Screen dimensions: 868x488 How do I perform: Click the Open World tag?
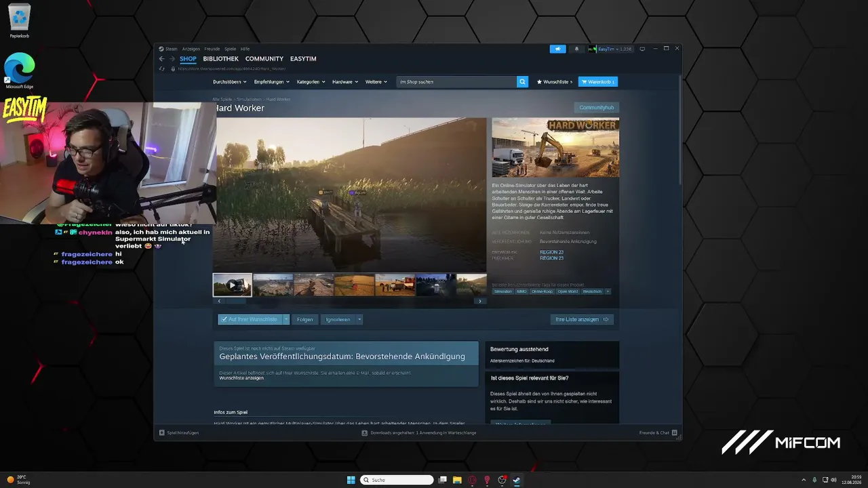(x=568, y=291)
